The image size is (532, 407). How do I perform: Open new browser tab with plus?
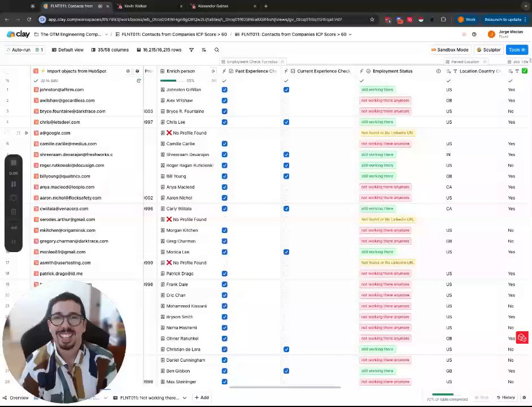[x=265, y=6]
